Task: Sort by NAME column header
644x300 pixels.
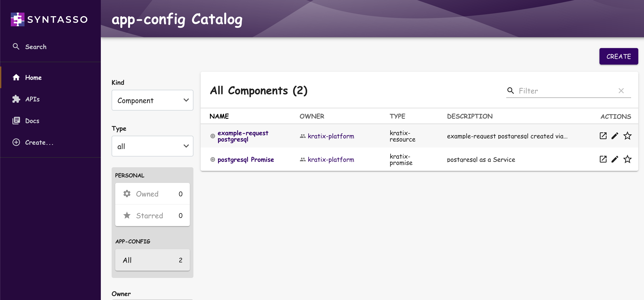Action: (219, 116)
